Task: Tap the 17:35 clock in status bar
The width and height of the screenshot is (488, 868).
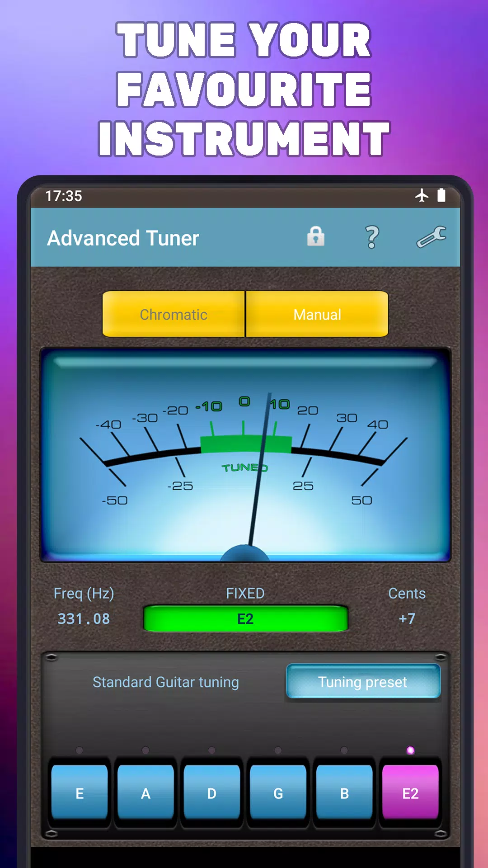Action: [x=64, y=196]
